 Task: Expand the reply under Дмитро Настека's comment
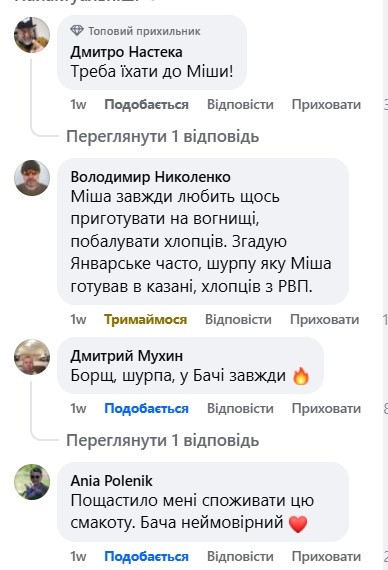click(x=163, y=137)
